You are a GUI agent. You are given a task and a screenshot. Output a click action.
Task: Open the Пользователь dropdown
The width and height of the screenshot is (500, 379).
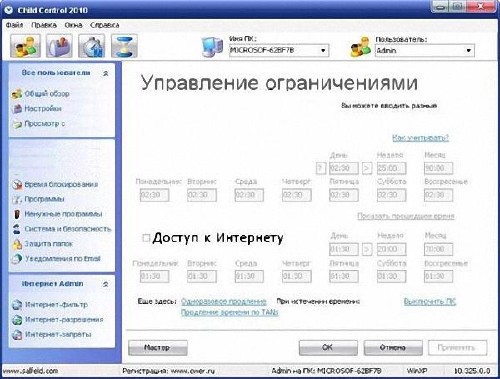point(424,51)
